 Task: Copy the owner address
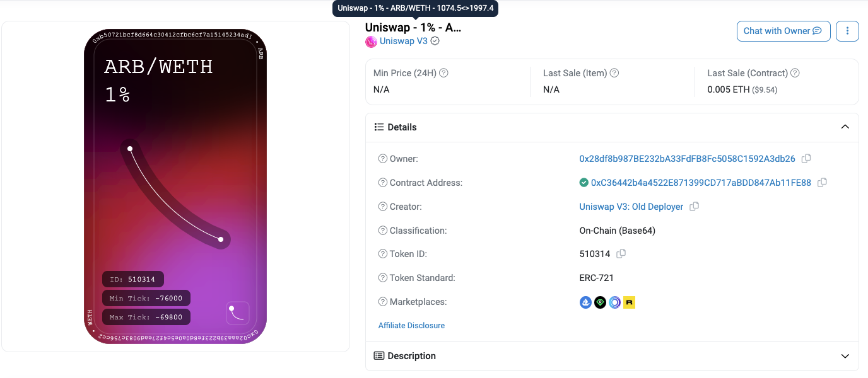pyautogui.click(x=806, y=159)
